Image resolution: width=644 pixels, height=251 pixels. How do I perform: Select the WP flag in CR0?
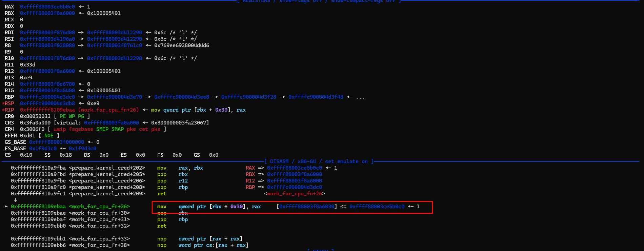point(72,116)
